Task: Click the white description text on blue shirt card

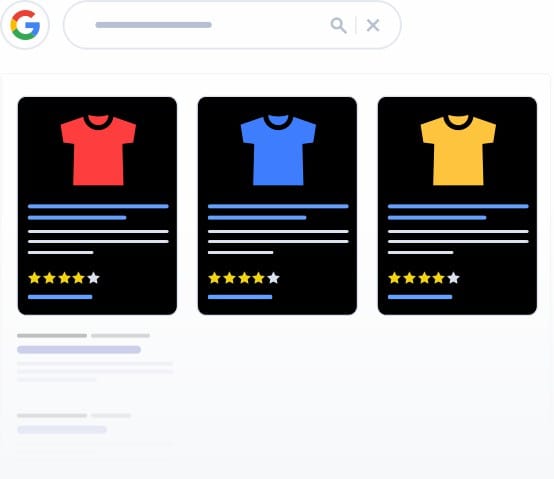Action: 278,242
